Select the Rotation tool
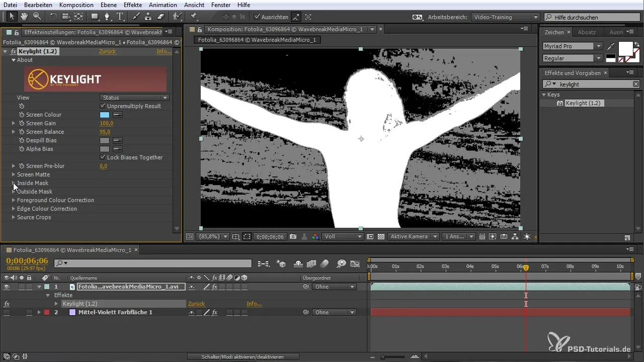The height and width of the screenshot is (362, 644). [x=53, y=17]
